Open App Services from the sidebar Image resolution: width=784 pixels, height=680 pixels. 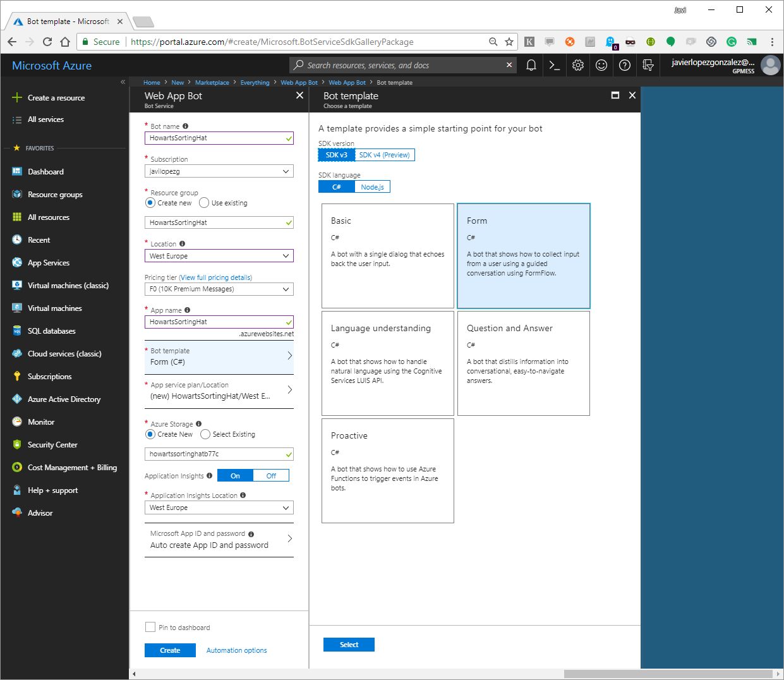click(49, 262)
